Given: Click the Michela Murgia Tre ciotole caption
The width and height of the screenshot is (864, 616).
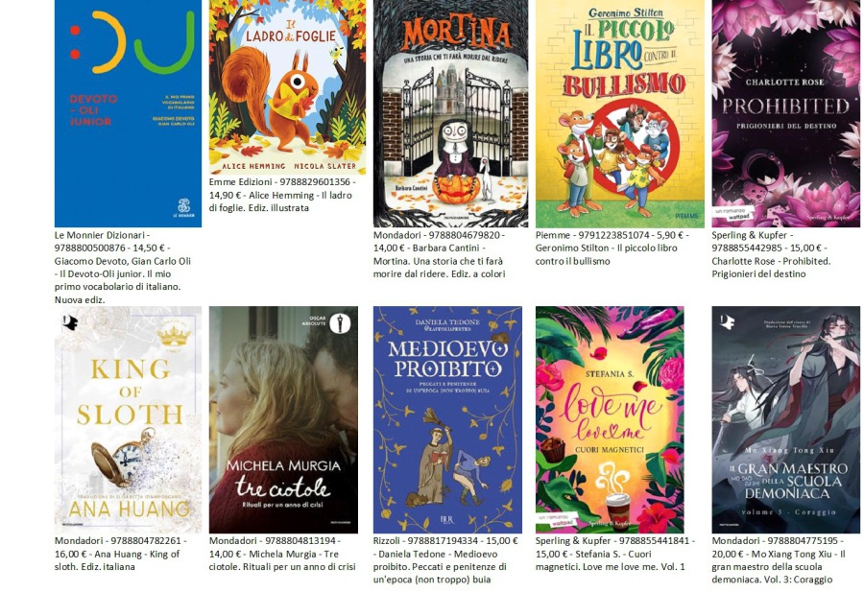Looking at the screenshot, I should tap(282, 554).
